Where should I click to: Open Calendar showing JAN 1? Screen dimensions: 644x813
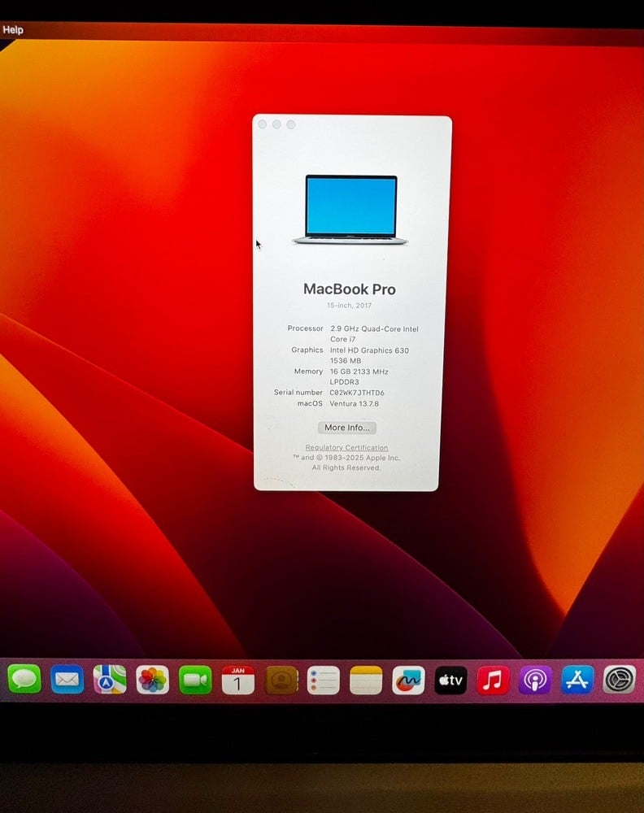point(238,680)
